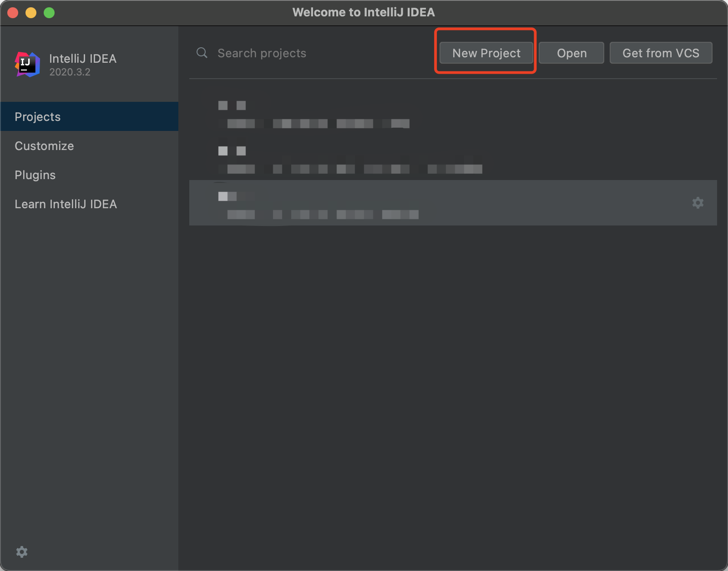This screenshot has height=571, width=728.
Task: Open settings gear at sidebar bottom
Action: click(x=22, y=552)
